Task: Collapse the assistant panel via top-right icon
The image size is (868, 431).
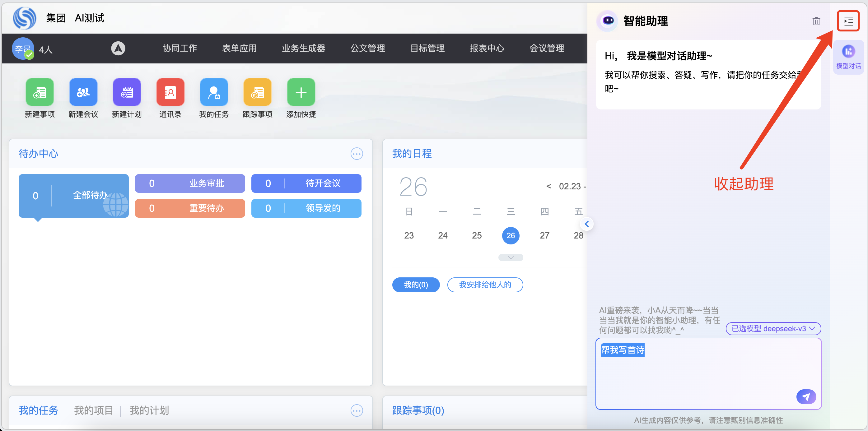Action: (848, 21)
